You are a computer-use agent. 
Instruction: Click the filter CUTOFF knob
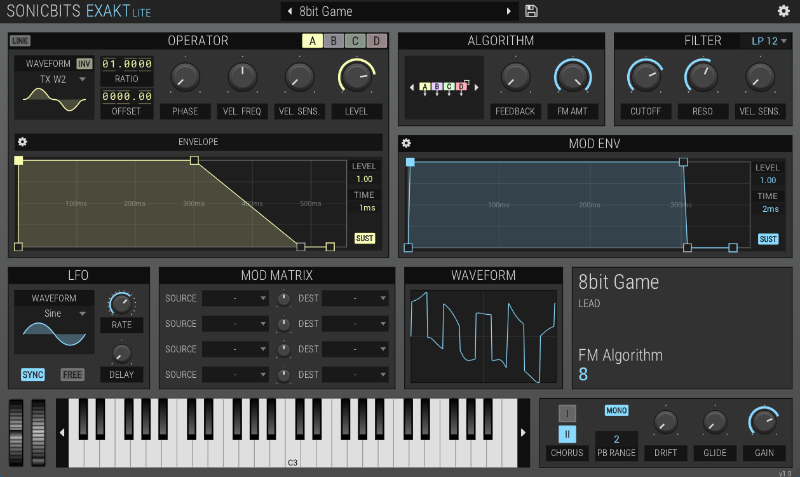tap(645, 76)
